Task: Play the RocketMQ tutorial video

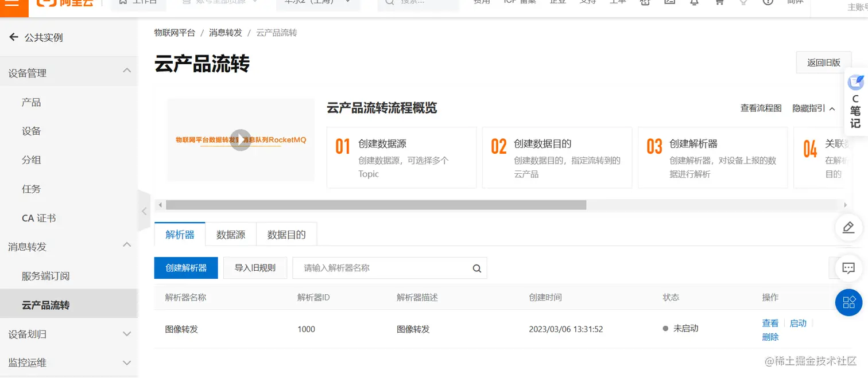Action: (241, 140)
